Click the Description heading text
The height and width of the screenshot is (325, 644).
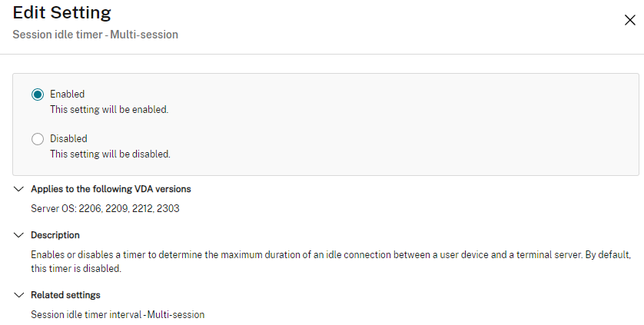click(x=55, y=235)
